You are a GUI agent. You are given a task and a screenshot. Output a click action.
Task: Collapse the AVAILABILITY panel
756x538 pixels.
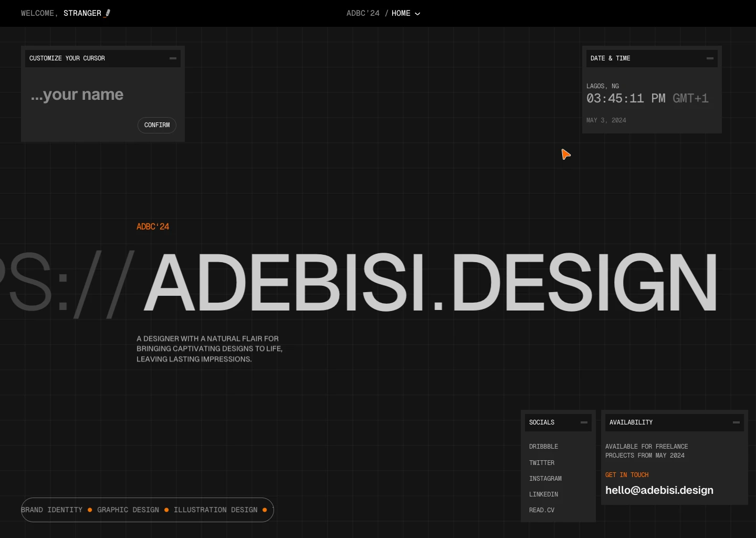(x=736, y=422)
